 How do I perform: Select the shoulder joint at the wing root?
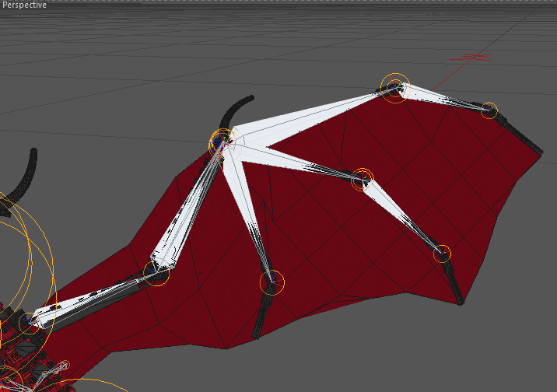[29, 323]
